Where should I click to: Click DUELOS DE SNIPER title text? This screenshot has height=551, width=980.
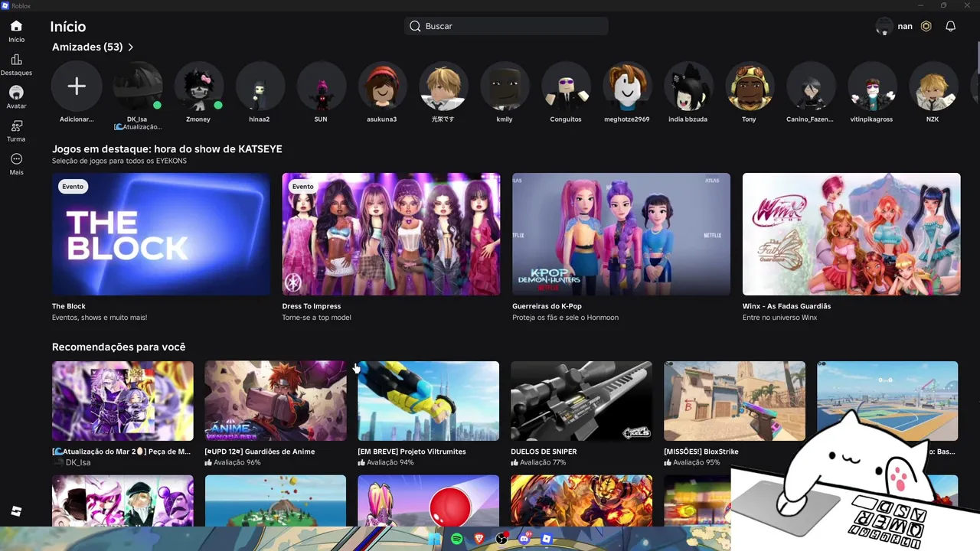pyautogui.click(x=544, y=452)
